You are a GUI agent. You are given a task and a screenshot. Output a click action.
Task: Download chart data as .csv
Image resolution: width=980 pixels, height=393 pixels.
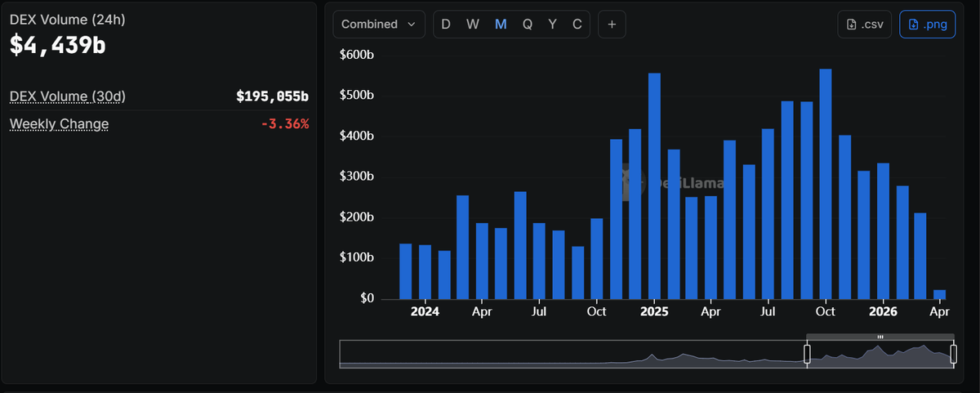coord(865,25)
